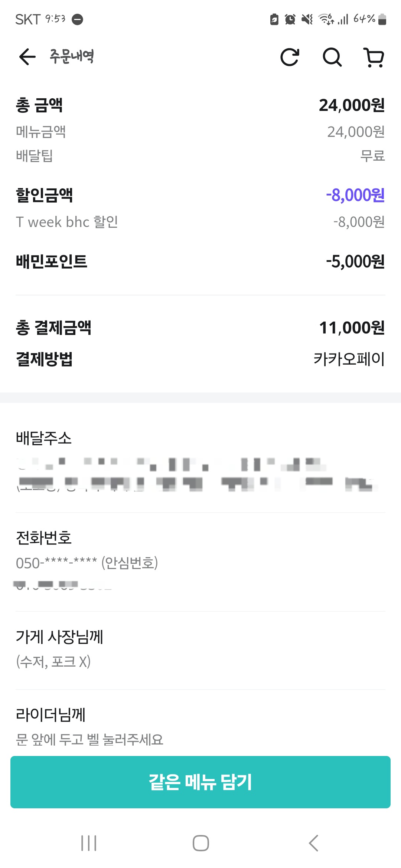Open search with magnifier icon

tap(332, 57)
